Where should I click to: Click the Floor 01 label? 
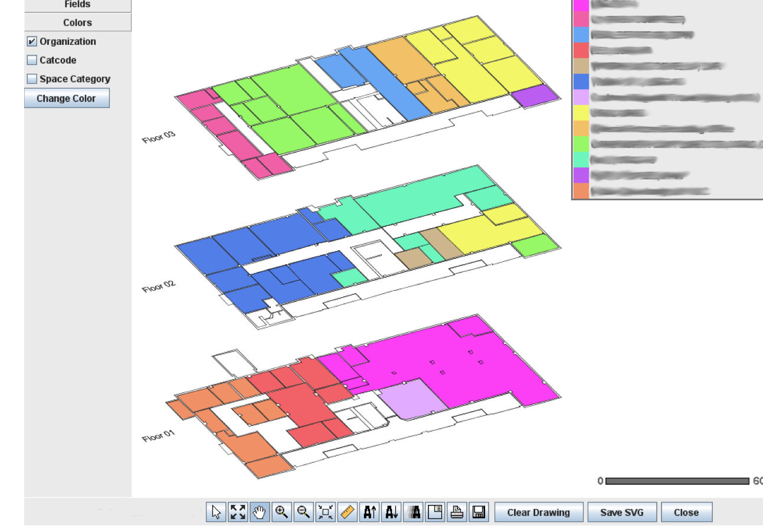click(x=159, y=436)
